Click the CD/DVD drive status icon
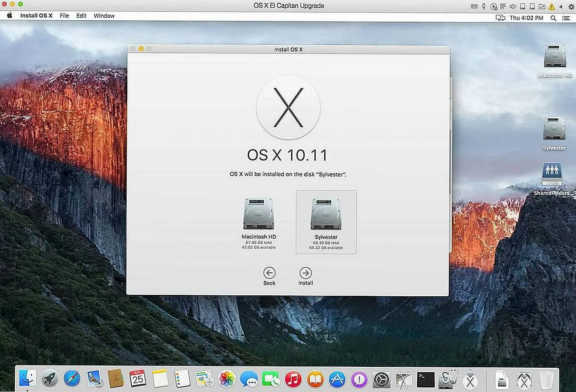576x392 pixels. (x=494, y=6)
